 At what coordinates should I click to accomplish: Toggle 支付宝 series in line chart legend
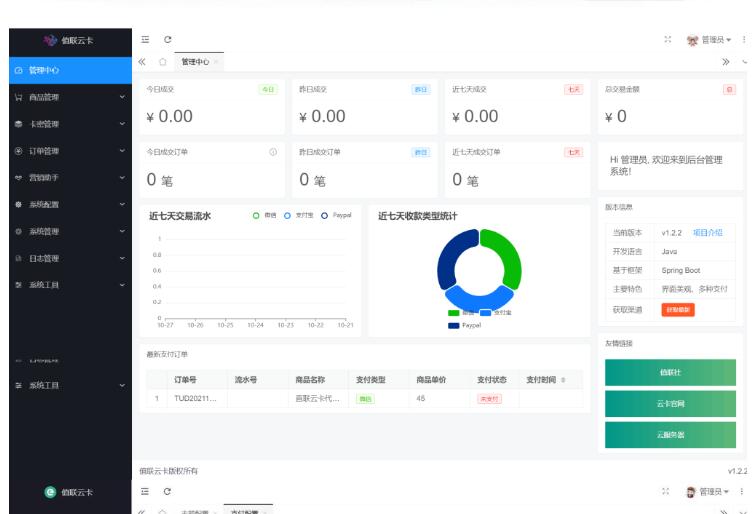pyautogui.click(x=299, y=215)
